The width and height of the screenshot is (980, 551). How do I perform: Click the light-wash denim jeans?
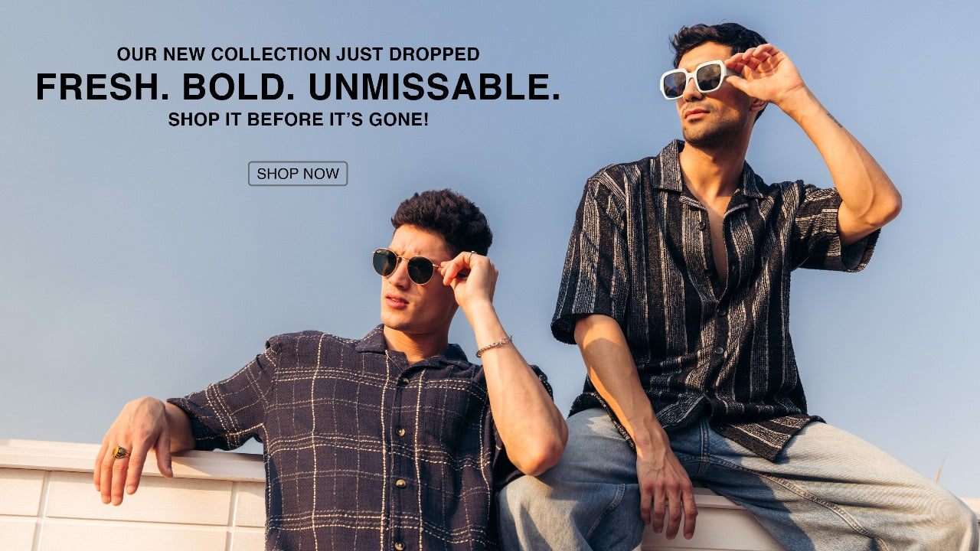735,482
